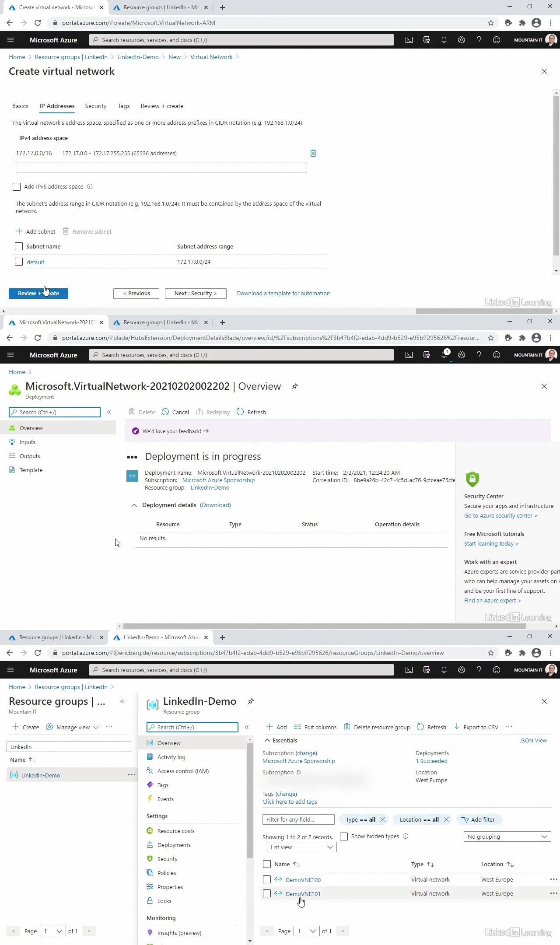Viewport: 560px width, 945px height.
Task: Open Access control (IAM) in sidebar
Action: [x=183, y=771]
